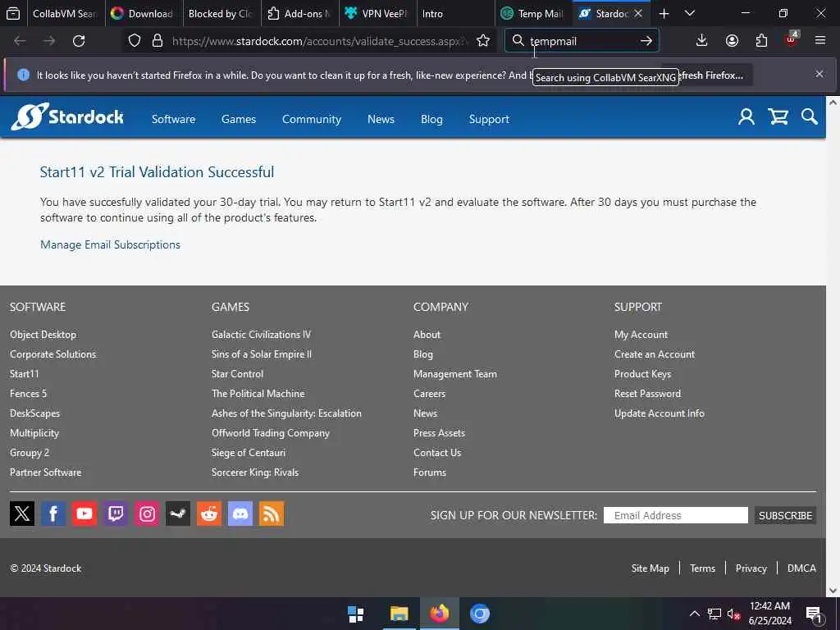Open Firefox View in the tab bar
The height and width of the screenshot is (630, 840).
pyautogui.click(x=13, y=13)
